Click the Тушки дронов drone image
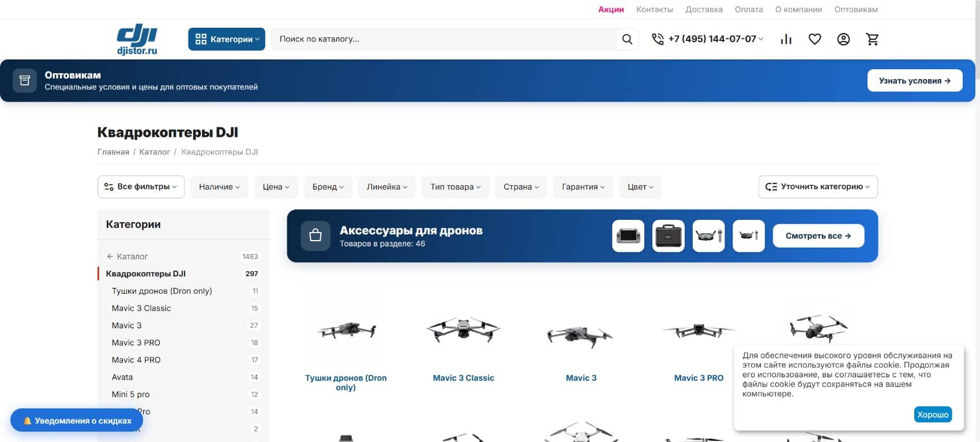Viewport: 980px width, 442px height. (x=346, y=331)
